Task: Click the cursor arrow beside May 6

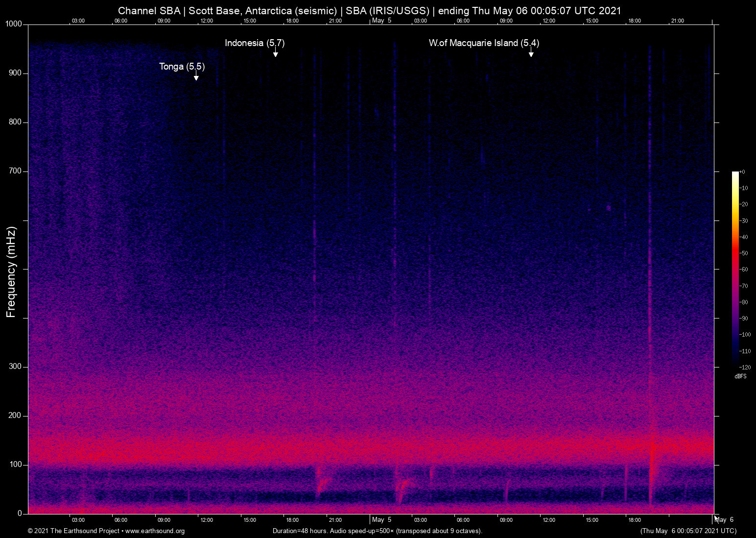Action: 716,518
